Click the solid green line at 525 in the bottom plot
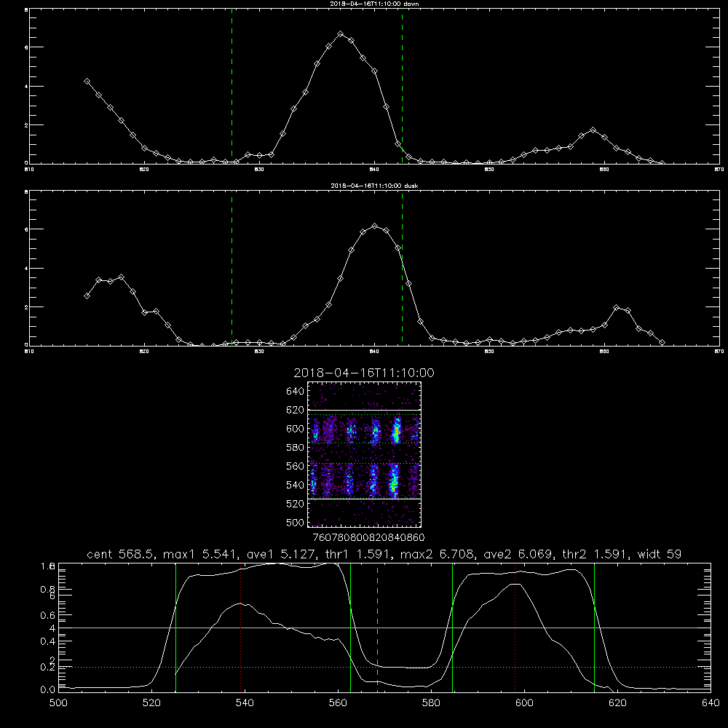The image size is (728, 728). click(175, 628)
